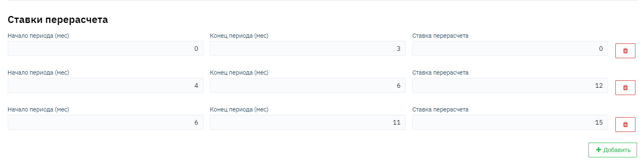Focus rate field containing 15

pos(509,122)
